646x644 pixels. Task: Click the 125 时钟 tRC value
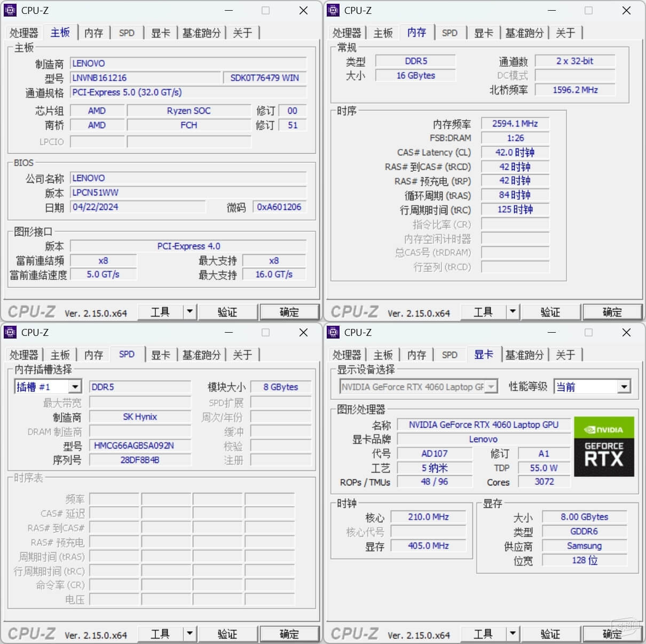tap(515, 209)
